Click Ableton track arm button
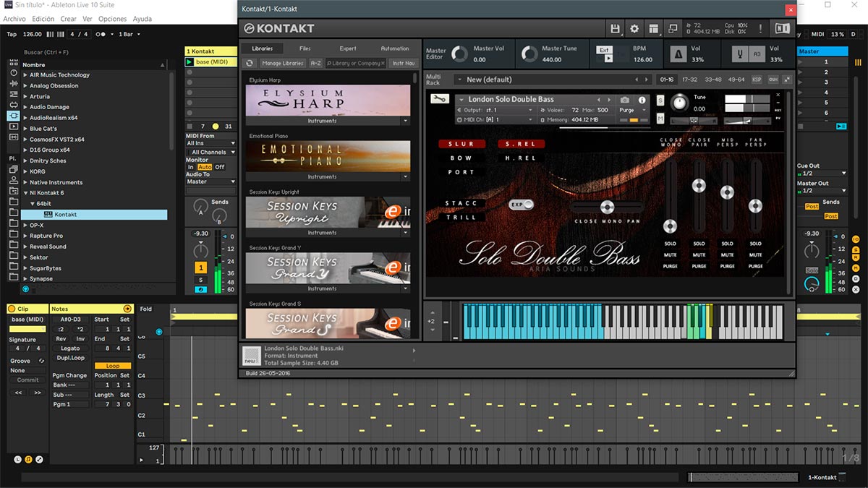 point(200,290)
